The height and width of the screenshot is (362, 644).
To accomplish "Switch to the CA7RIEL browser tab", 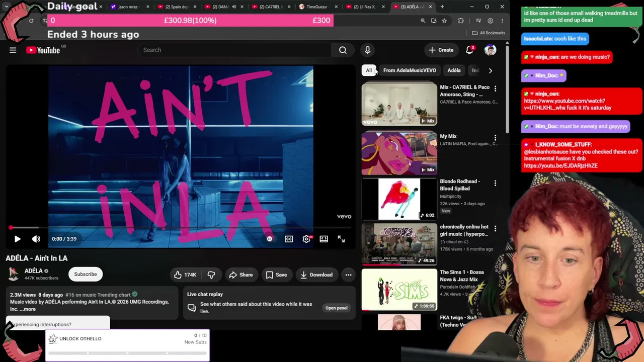I will (271, 7).
